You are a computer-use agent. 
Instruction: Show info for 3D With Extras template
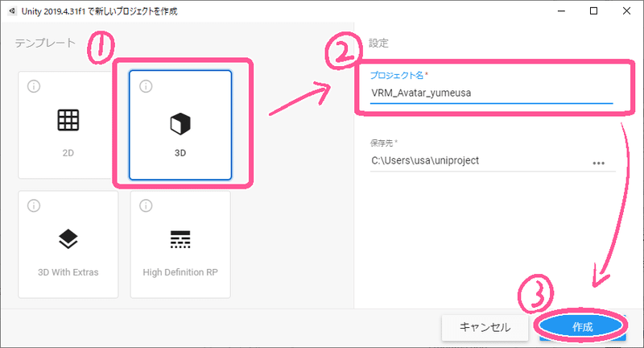pyautogui.click(x=34, y=205)
